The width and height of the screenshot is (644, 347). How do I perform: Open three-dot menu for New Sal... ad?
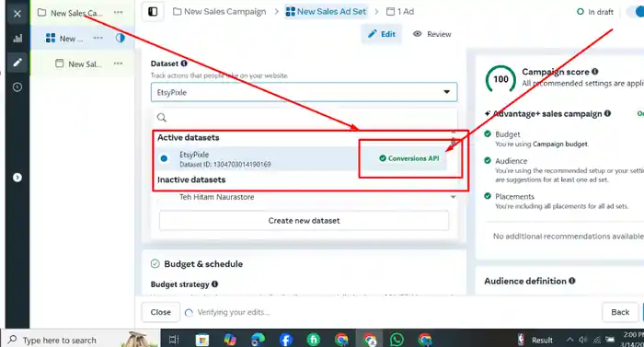coord(119,64)
